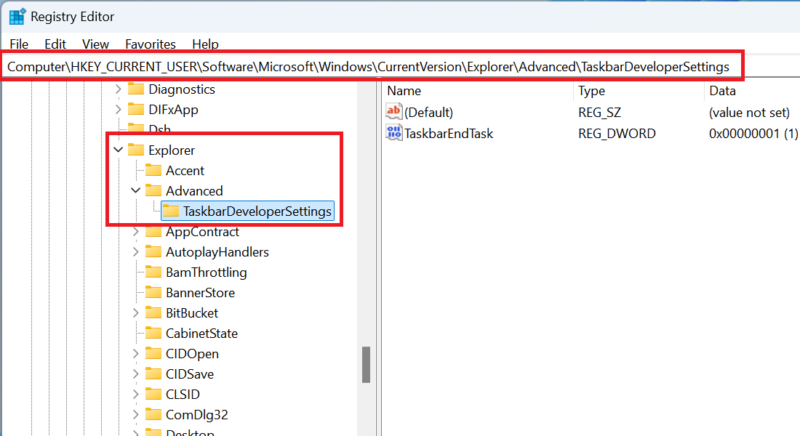The image size is (800, 436).
Task: Select the CLSID folder icon
Action: (153, 395)
